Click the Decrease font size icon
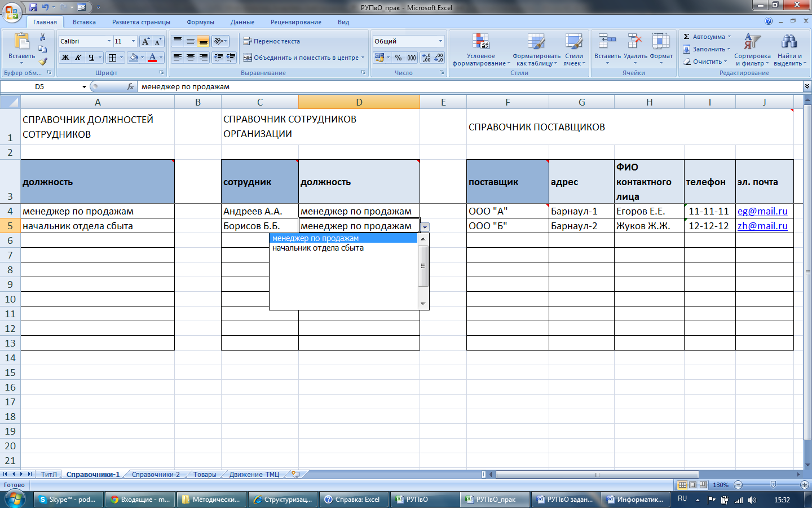This screenshot has width=812, height=508. coord(158,41)
